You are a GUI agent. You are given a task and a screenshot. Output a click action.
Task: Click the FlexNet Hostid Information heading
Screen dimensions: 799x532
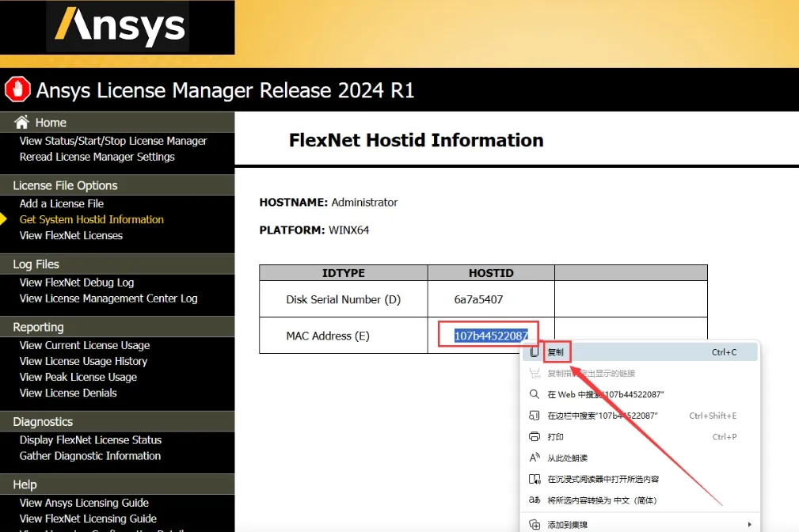416,140
